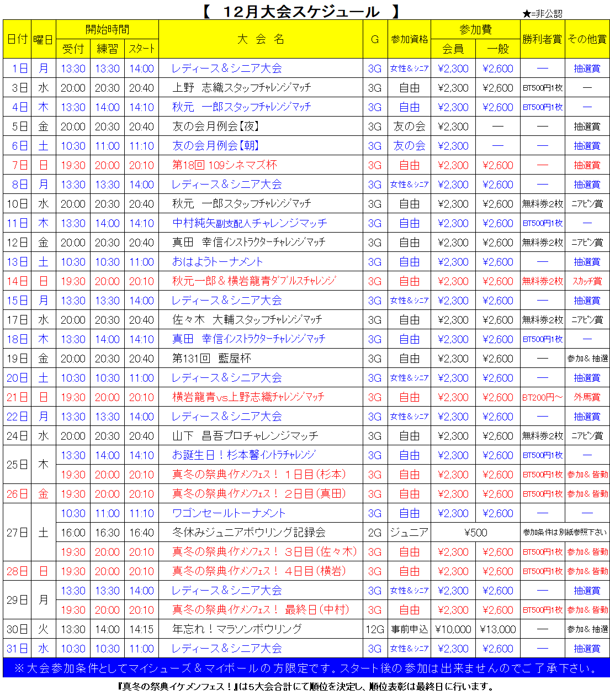
Task: Click the 外馬賞 prize cell
Action: pos(587,397)
